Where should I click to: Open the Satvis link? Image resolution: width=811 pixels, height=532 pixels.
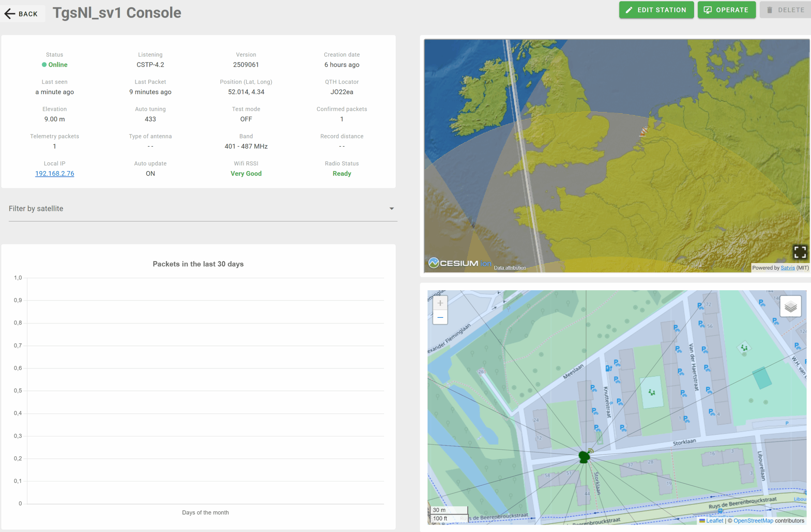coord(788,268)
